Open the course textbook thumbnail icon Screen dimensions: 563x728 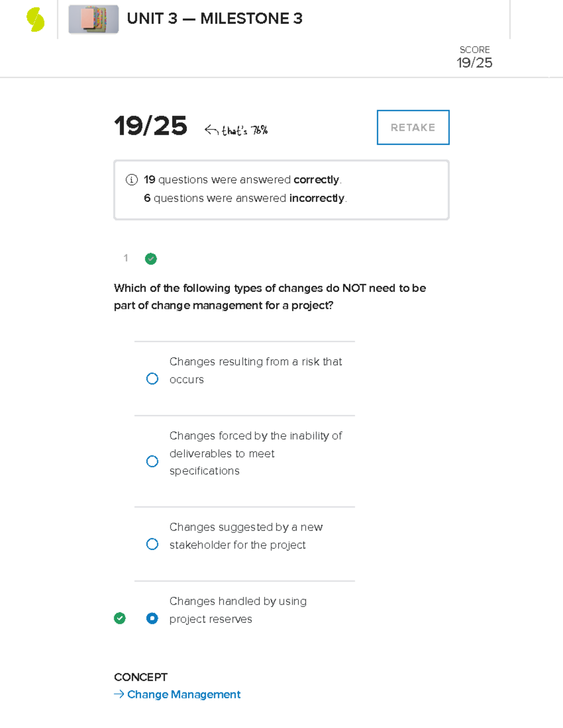pos(93,20)
